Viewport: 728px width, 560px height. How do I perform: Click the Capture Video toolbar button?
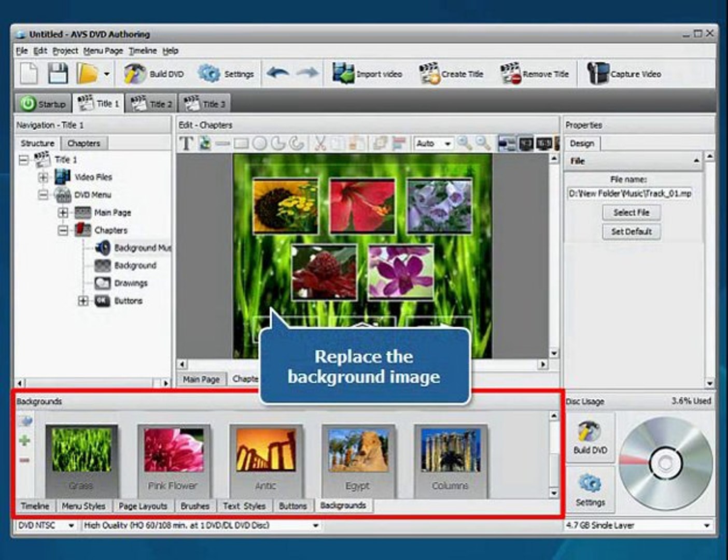(x=624, y=74)
